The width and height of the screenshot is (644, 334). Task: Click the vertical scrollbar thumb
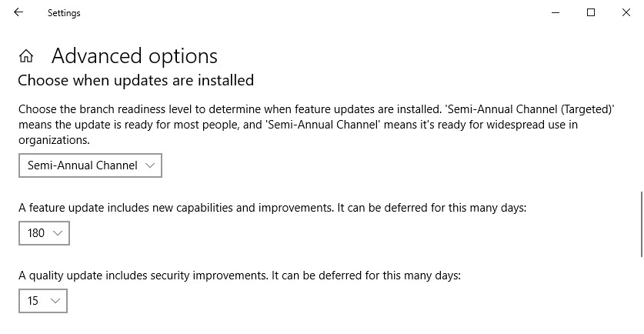click(642, 224)
